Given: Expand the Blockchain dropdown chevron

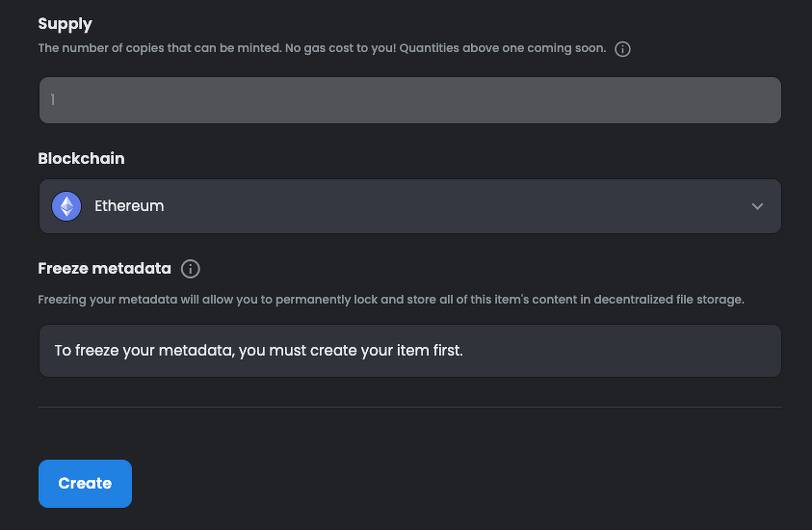Looking at the screenshot, I should (757, 206).
